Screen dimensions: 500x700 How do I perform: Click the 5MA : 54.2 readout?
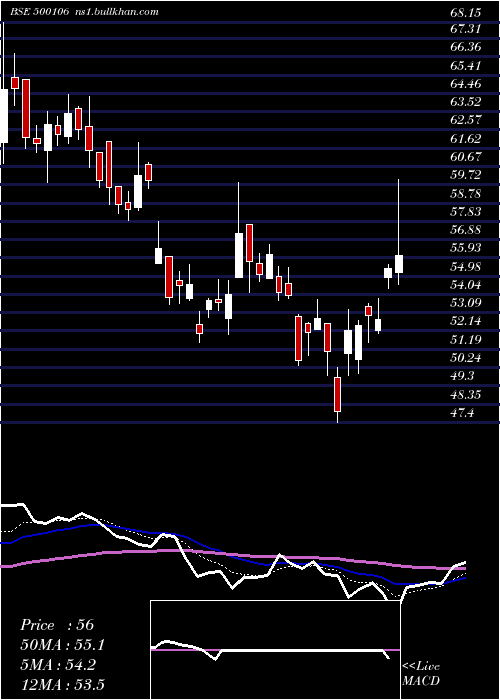[x=58, y=665]
